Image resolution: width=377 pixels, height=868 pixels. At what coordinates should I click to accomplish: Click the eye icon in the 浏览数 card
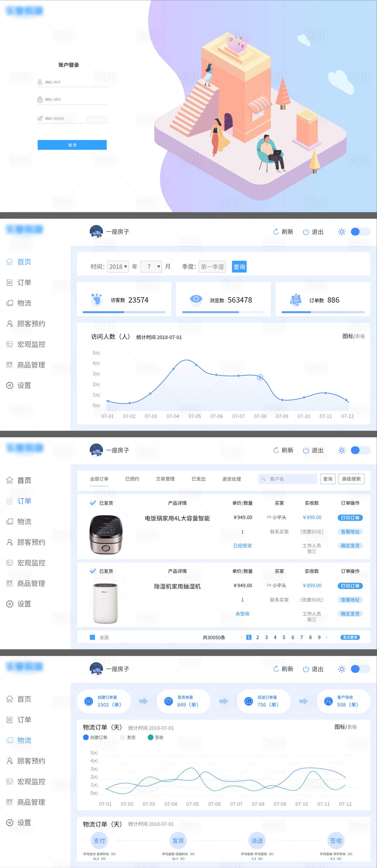196,299
